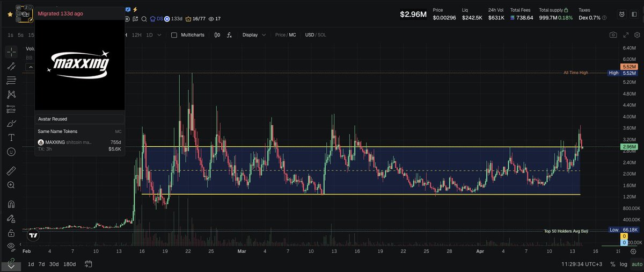
Task: Set range to 30d
Action: coord(54,264)
